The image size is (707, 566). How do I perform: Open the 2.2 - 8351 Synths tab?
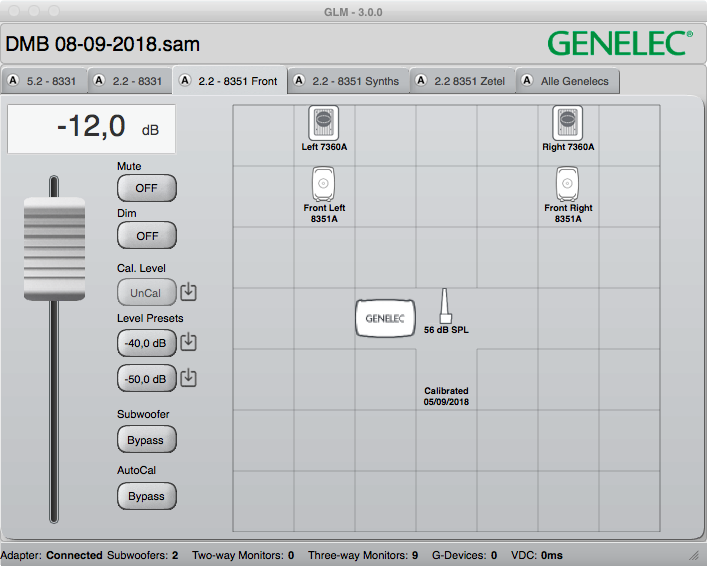pyautogui.click(x=349, y=81)
